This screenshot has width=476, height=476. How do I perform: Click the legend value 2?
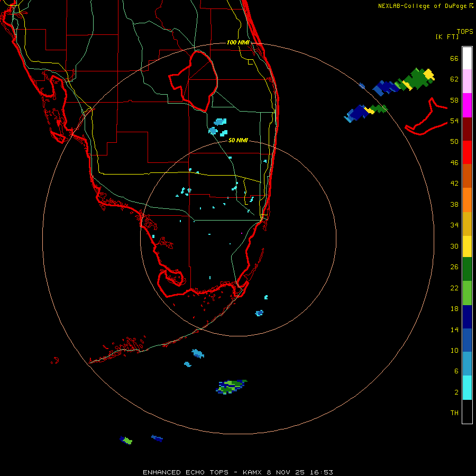[456, 392]
